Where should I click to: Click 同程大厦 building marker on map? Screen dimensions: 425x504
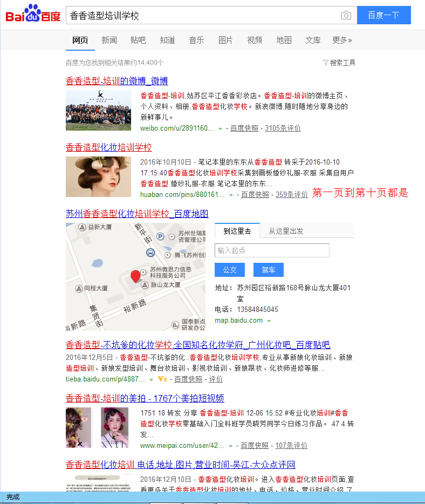click(79, 289)
